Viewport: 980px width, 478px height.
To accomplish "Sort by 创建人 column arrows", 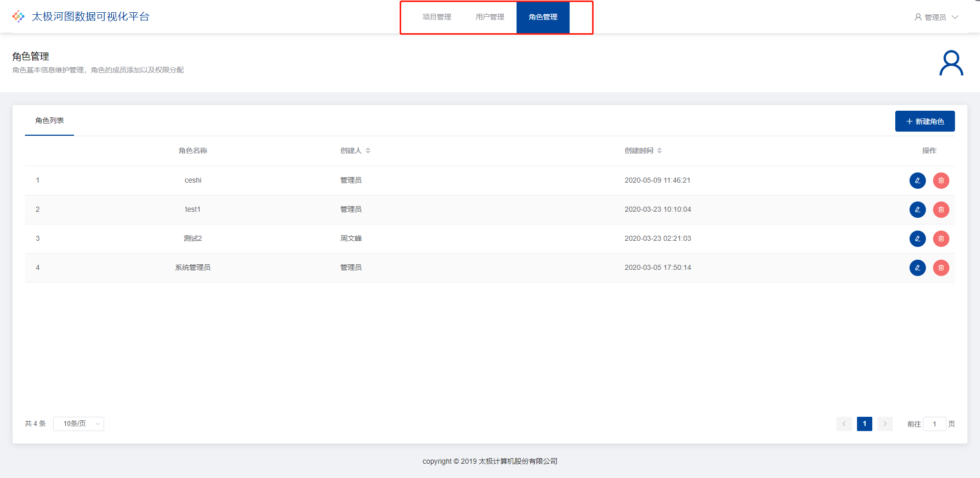I will click(368, 150).
